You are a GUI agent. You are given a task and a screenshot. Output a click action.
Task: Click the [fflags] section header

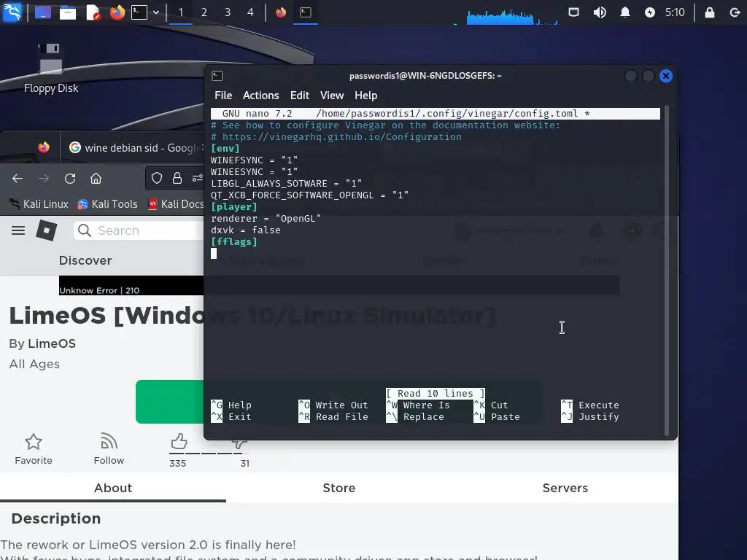pyautogui.click(x=233, y=242)
